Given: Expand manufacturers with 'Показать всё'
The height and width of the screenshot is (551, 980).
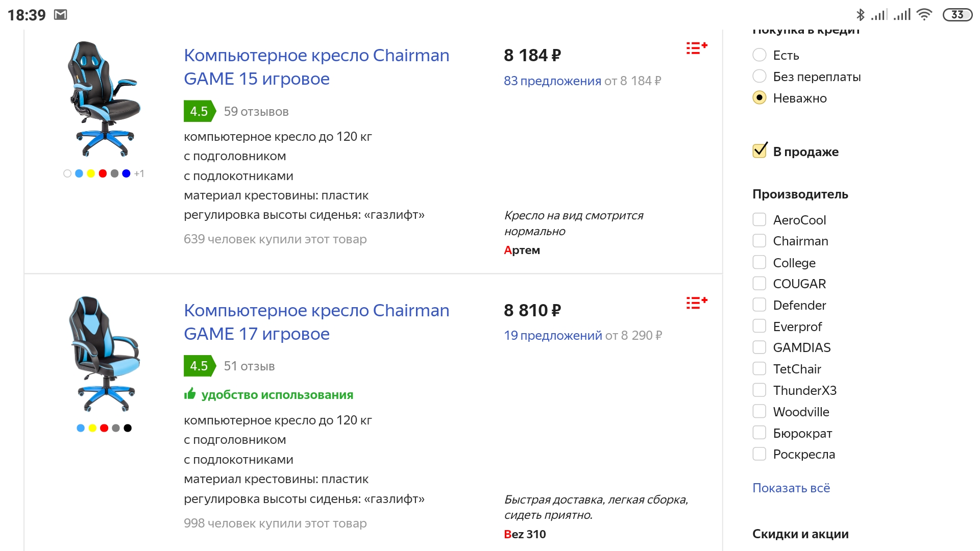Looking at the screenshot, I should pos(791,488).
